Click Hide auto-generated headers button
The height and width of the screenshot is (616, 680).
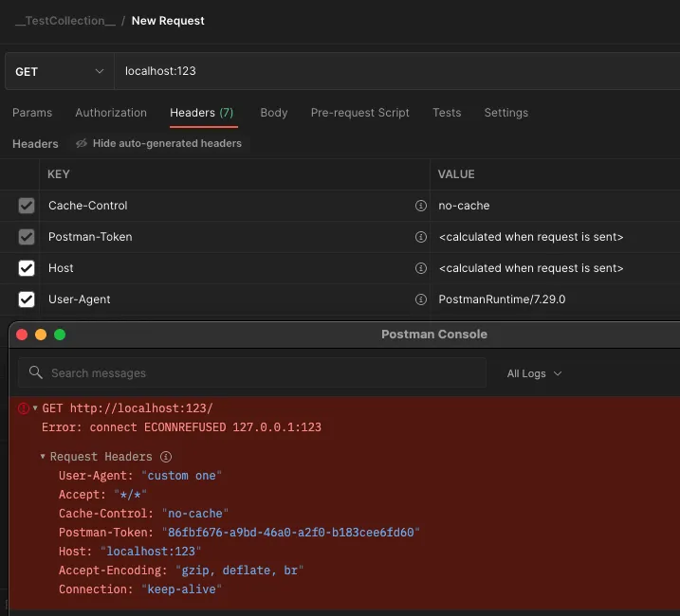coord(158,143)
